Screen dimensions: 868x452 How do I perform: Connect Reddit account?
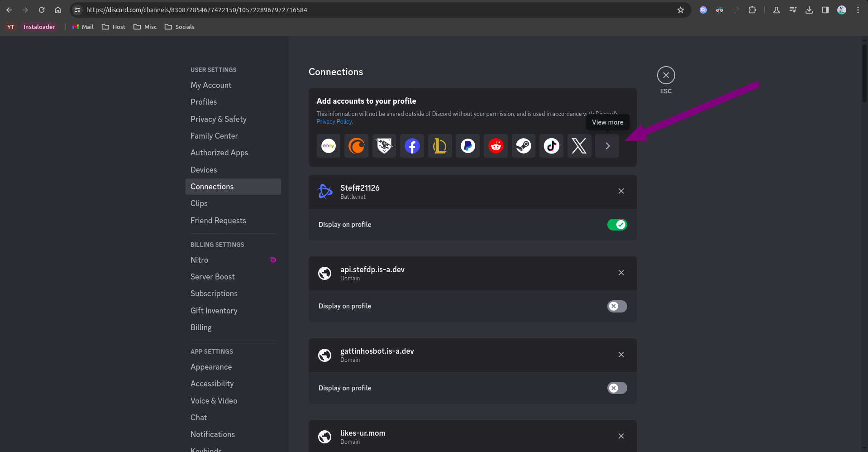coord(496,146)
